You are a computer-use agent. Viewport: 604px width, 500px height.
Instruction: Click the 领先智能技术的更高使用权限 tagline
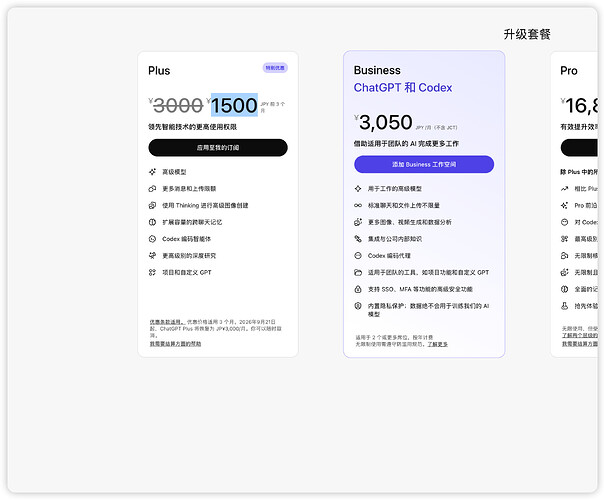[193, 127]
